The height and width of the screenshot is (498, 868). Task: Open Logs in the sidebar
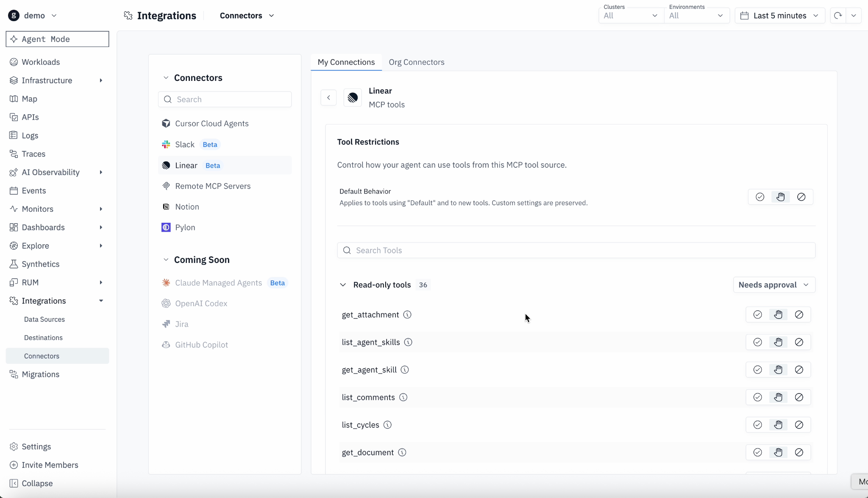(57, 136)
